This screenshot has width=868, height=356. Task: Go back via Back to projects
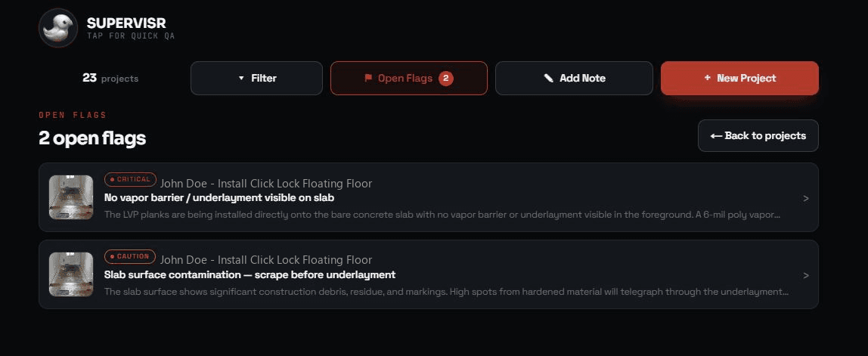(x=758, y=135)
